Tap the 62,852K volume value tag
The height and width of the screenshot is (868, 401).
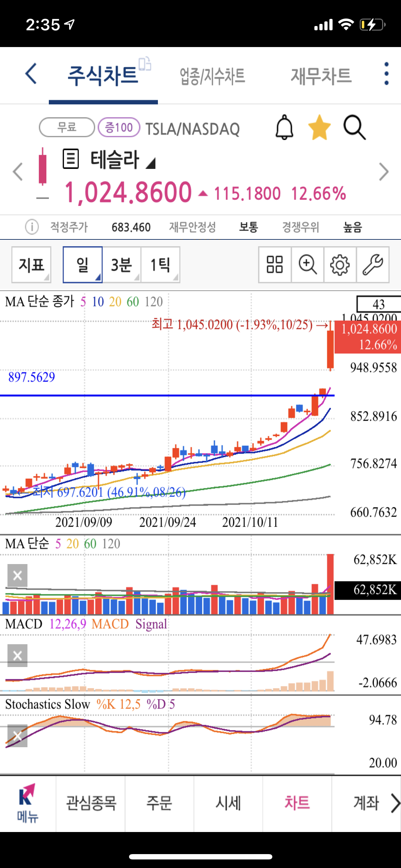tap(368, 590)
